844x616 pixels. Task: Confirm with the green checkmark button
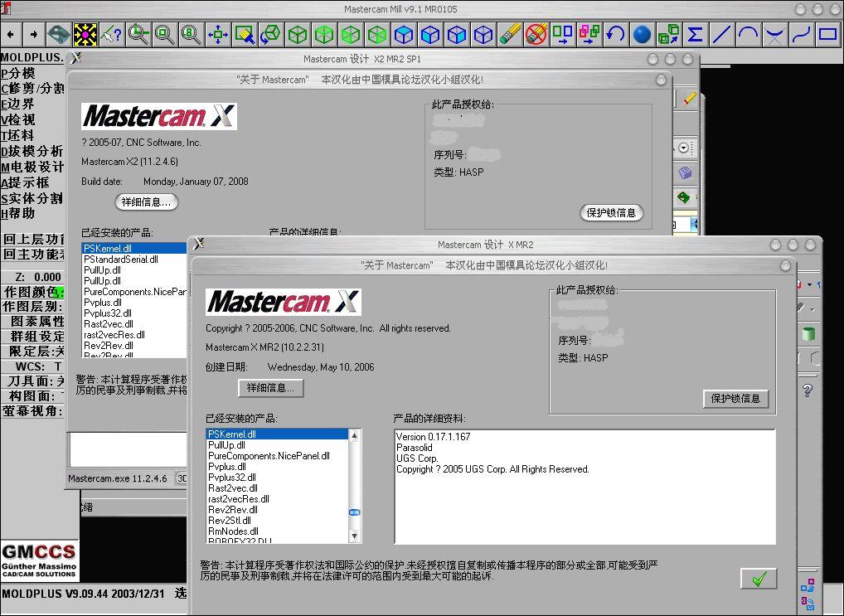point(759,579)
